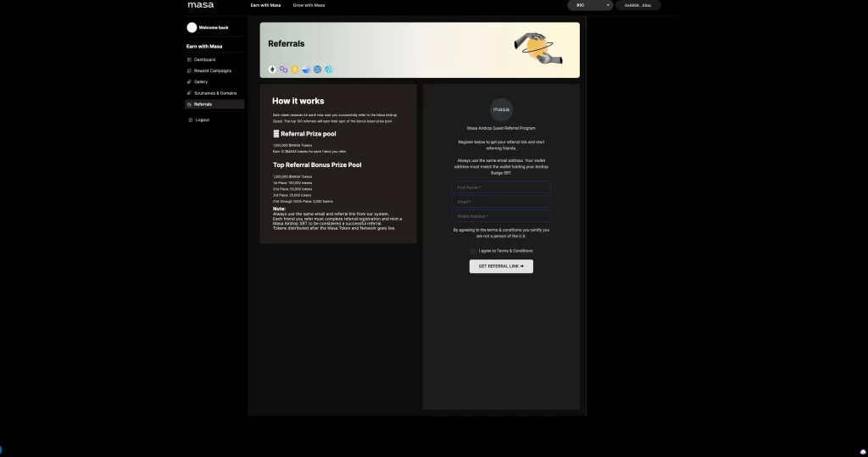This screenshot has height=457, width=868.
Task: Click the light blue Injective icon
Action: [329, 70]
